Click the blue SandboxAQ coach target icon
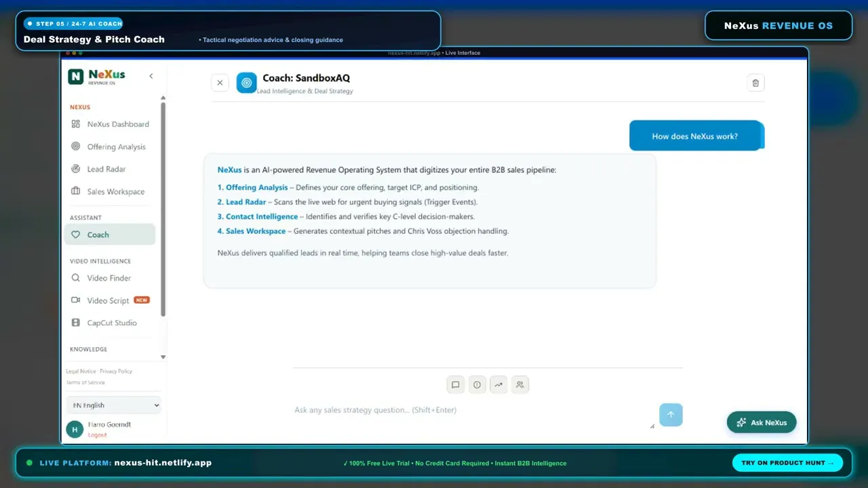Screen dimensions: 868x488 [x=246, y=83]
